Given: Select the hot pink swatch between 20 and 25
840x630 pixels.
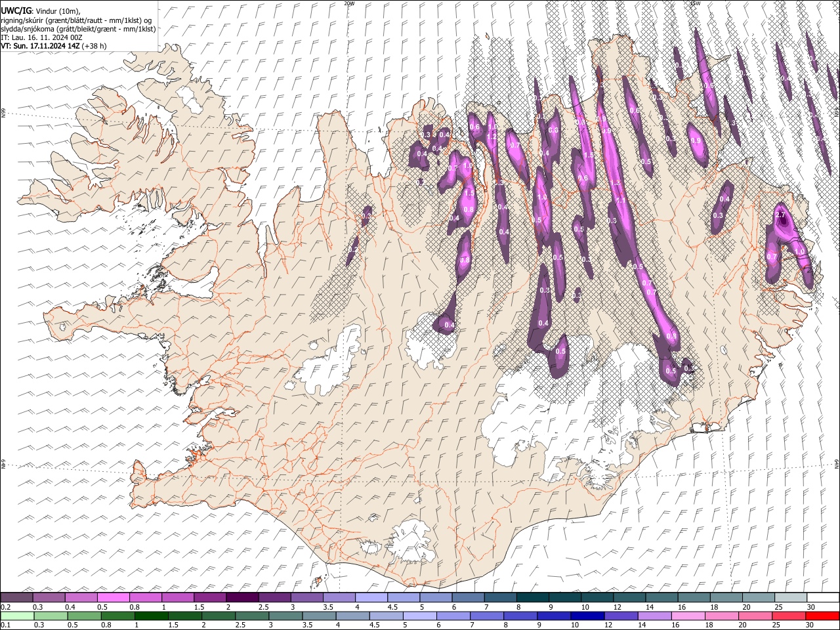Looking at the screenshot, I should click(756, 616).
